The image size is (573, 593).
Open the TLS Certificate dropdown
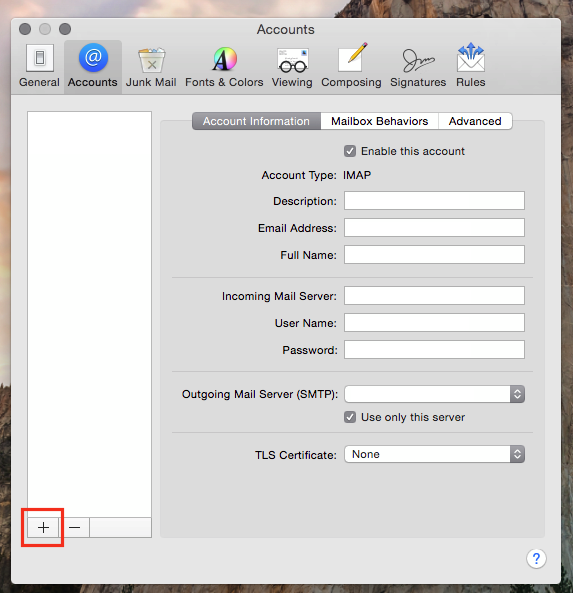[x=434, y=454]
